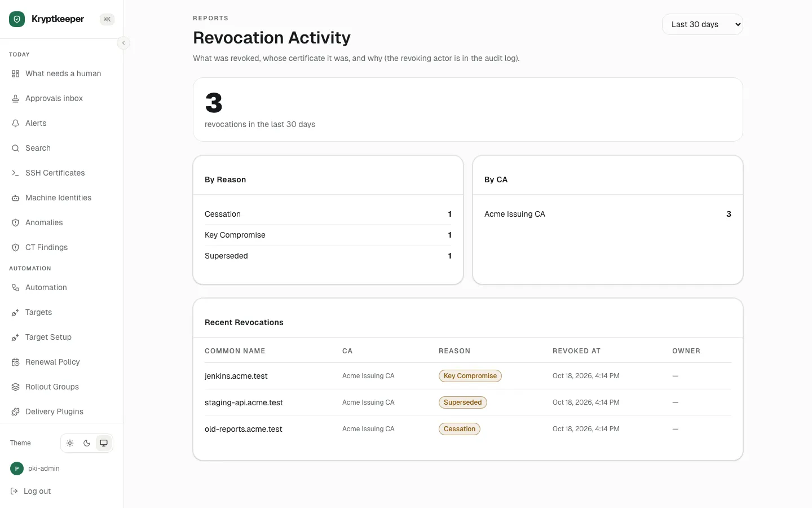Viewport: 812px width, 508px height.
Task: Click the Cessation reason badge in table
Action: pos(460,429)
